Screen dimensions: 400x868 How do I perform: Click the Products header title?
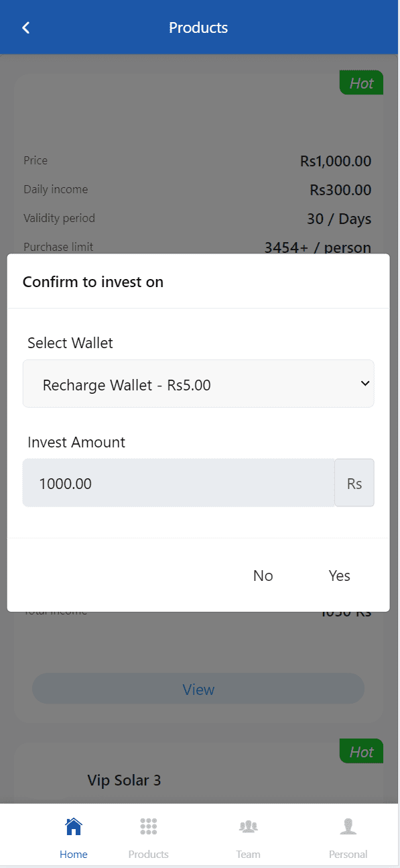(x=198, y=28)
